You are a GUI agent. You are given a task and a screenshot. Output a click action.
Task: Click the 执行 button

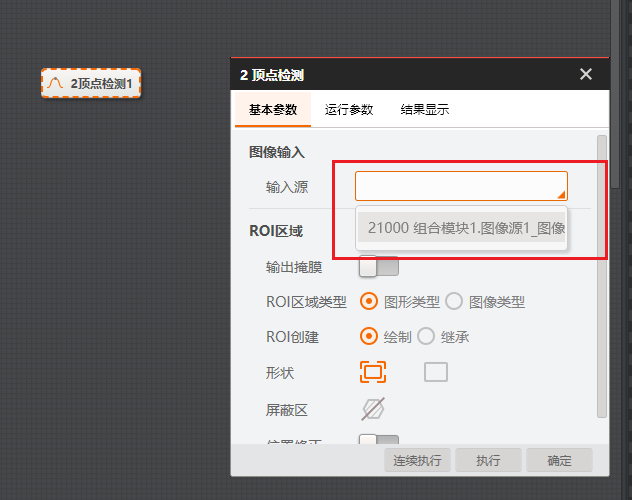click(488, 461)
